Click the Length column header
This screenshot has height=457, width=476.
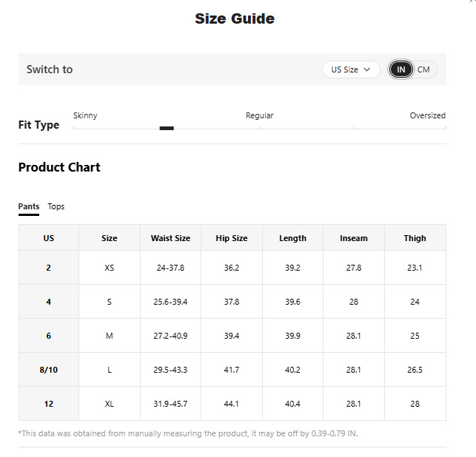(x=292, y=238)
